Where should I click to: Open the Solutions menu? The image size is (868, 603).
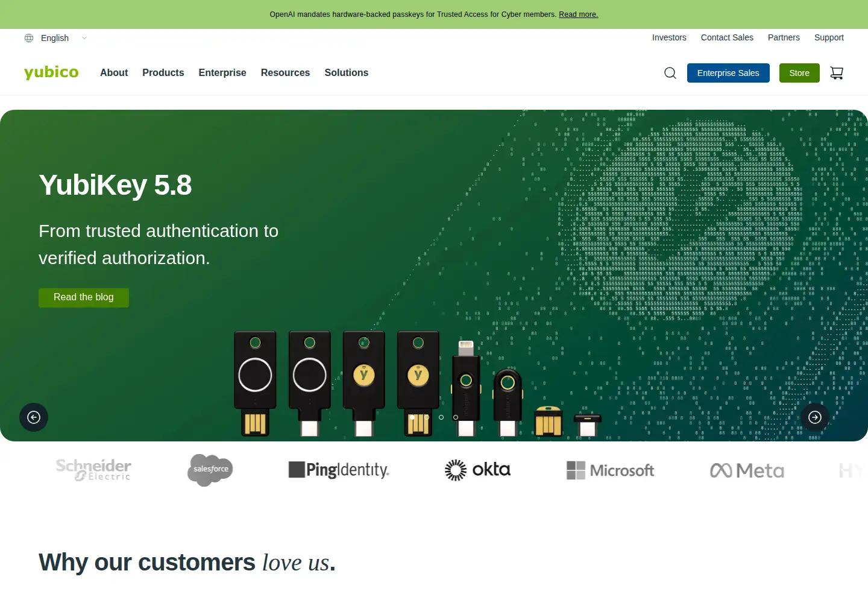click(x=347, y=73)
